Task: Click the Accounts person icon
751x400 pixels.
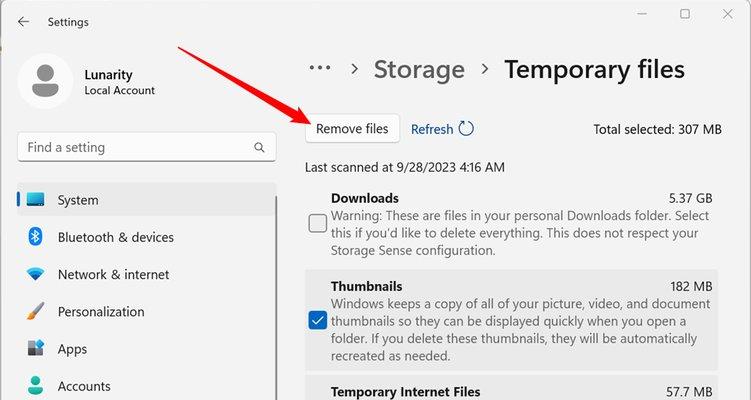Action: (x=35, y=386)
